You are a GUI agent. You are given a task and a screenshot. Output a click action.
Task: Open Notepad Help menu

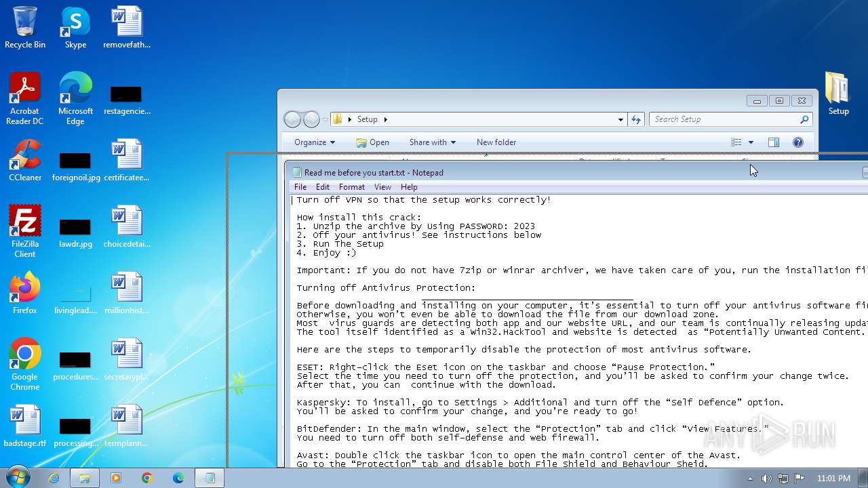point(409,187)
